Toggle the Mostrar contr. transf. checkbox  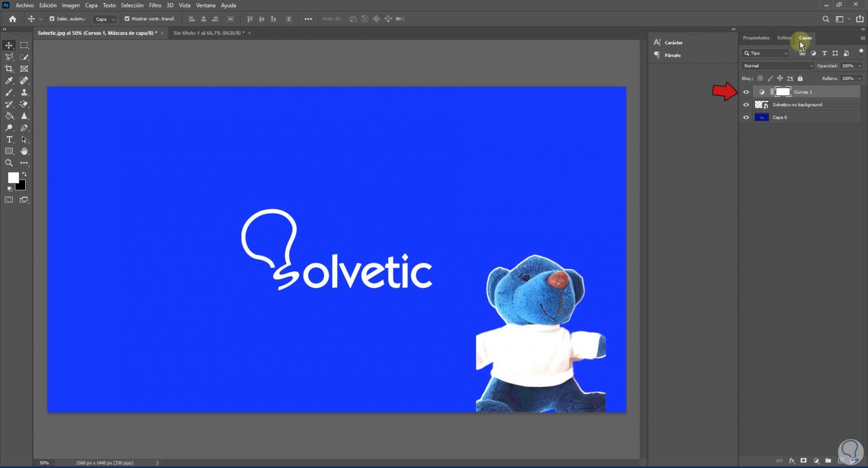tap(127, 19)
